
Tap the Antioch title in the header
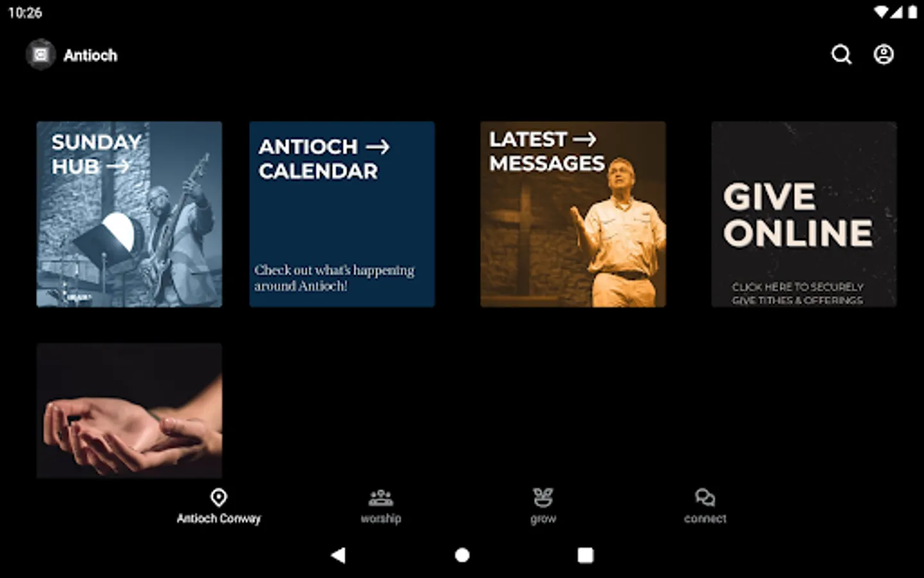(90, 55)
